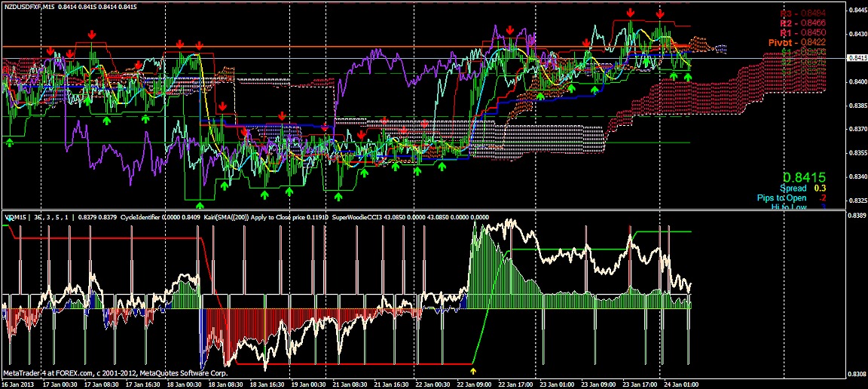
Task: Click the Spread value label
Action: (793, 188)
